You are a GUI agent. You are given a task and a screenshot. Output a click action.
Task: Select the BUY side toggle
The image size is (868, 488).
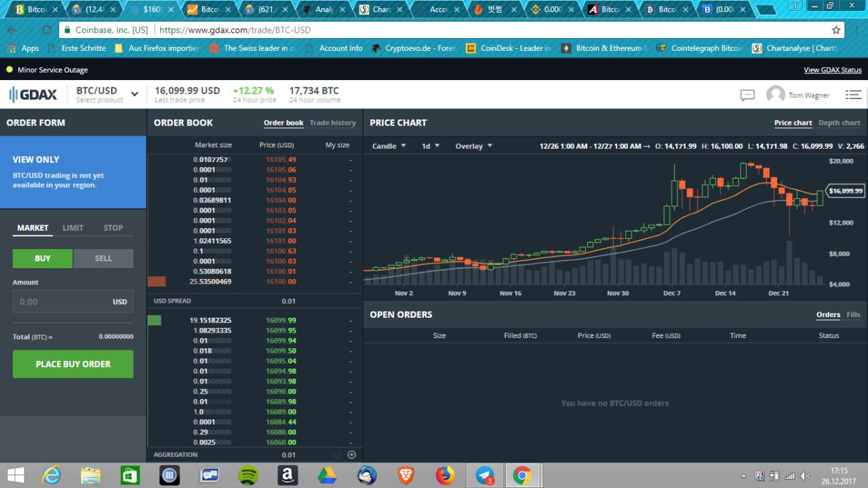[43, 259]
